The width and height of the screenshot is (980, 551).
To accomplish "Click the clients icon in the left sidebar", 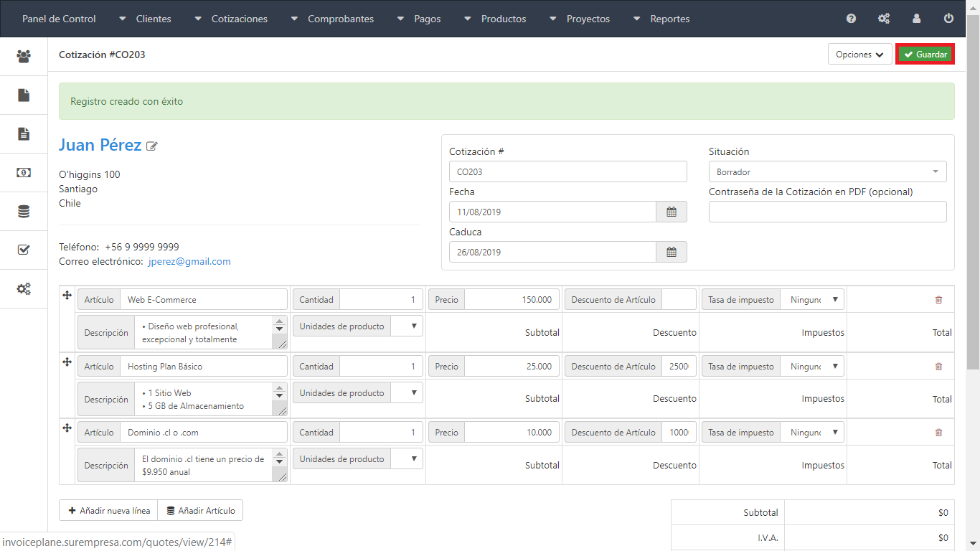I will tap(24, 56).
